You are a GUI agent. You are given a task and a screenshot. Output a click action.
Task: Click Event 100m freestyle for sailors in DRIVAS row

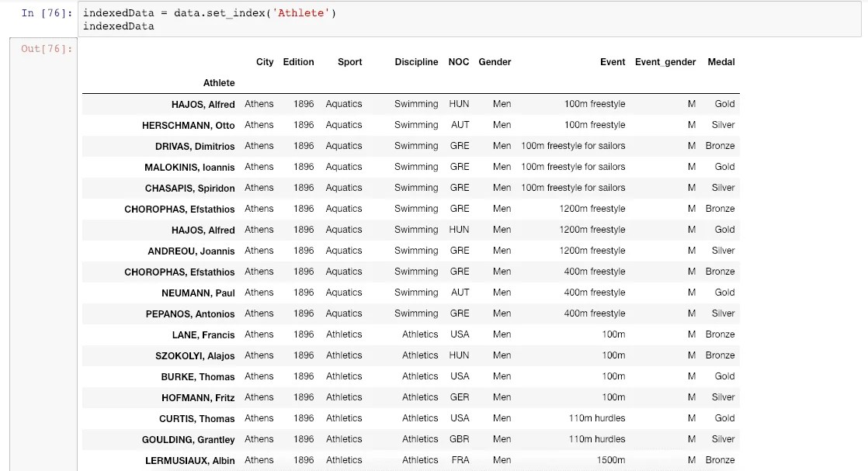pos(573,146)
